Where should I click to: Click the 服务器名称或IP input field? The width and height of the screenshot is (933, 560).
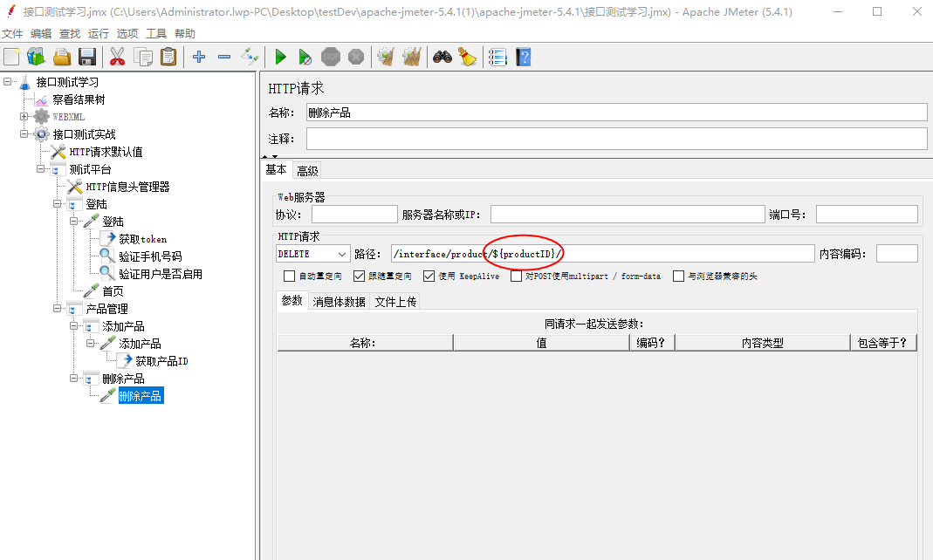click(x=628, y=215)
